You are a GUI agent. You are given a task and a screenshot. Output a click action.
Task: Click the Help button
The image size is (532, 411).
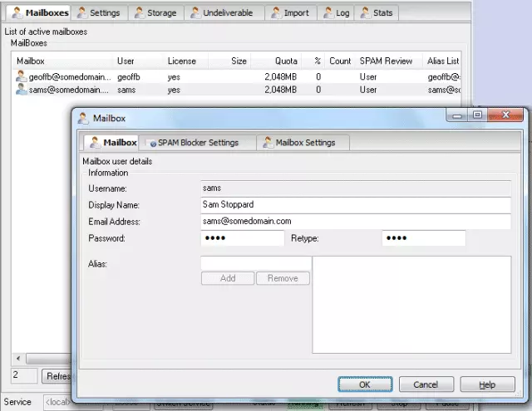[x=487, y=384]
